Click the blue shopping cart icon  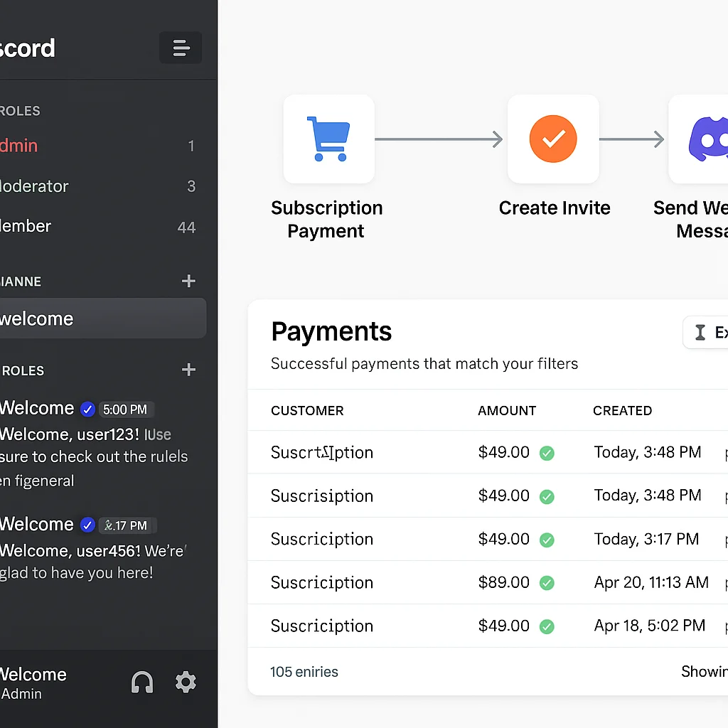328,139
